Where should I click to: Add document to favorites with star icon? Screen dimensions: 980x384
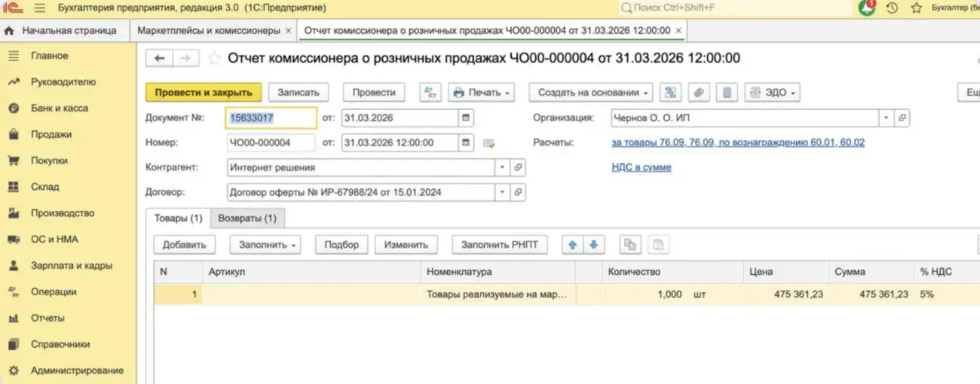(214, 58)
